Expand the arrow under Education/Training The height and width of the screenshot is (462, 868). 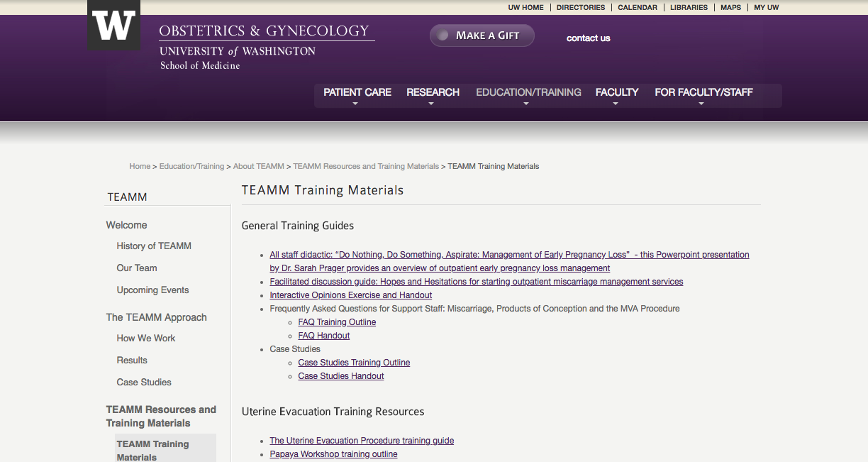coord(526,104)
